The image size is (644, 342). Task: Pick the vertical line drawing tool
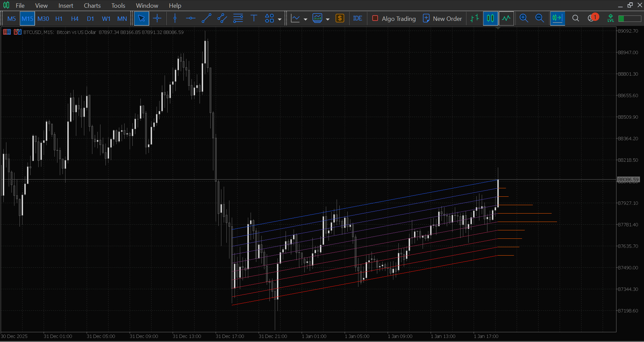(175, 18)
